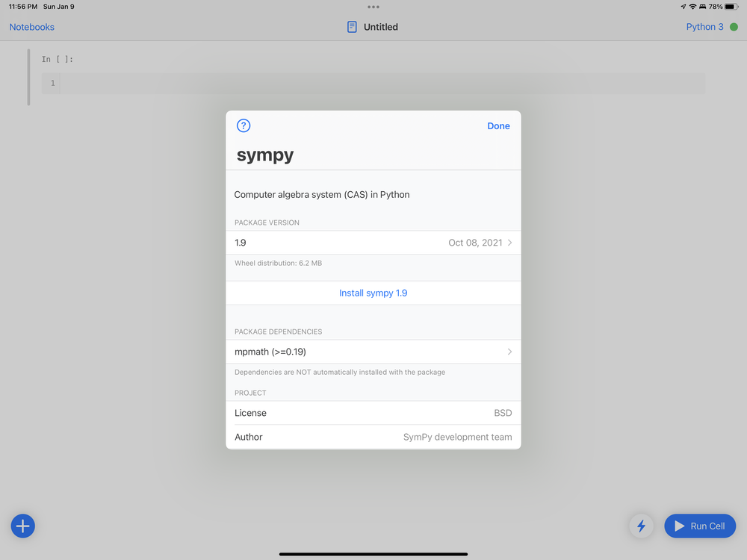747x560 pixels.
Task: Check the green kernel status indicator
Action: click(734, 27)
